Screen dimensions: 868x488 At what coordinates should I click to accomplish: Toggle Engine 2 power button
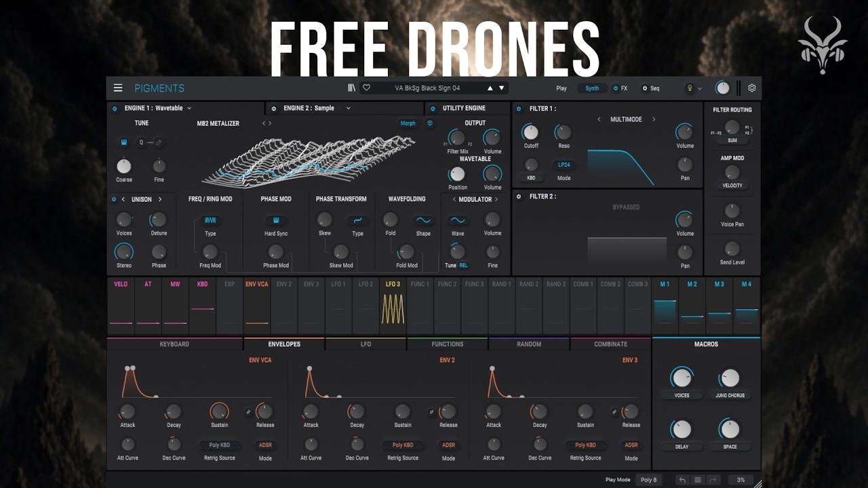(273, 108)
